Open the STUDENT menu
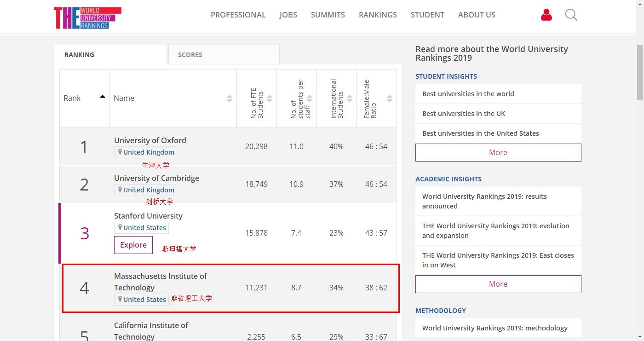The image size is (644, 341). pyautogui.click(x=427, y=15)
